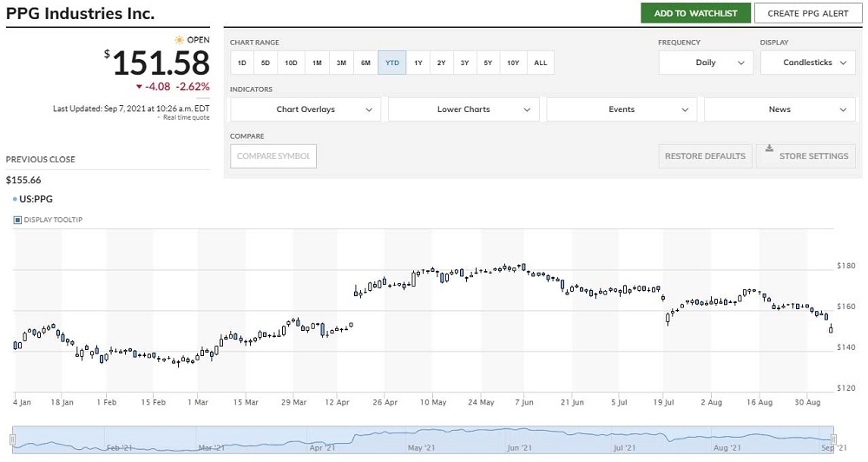
Task: Click the last candlestick at chart's right end
Action: (831, 329)
